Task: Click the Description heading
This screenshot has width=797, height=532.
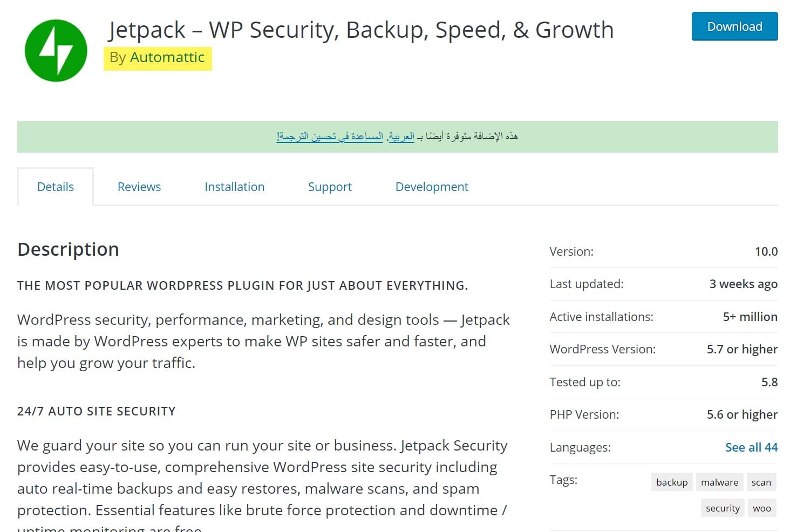Action: coord(68,249)
